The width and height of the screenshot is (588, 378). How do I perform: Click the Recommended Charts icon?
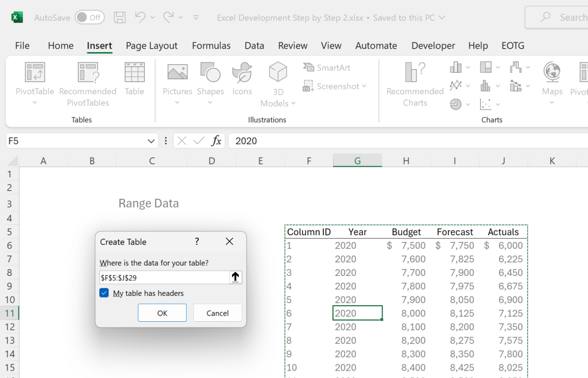[x=415, y=72]
